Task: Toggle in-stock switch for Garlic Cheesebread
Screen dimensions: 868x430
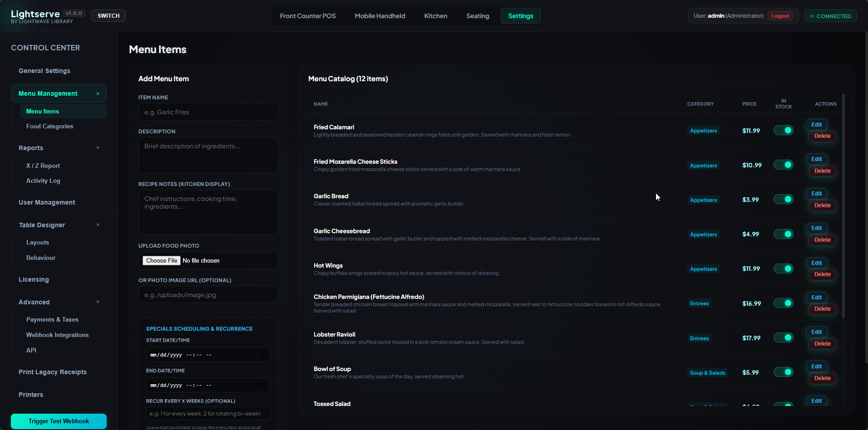Action: coord(783,234)
